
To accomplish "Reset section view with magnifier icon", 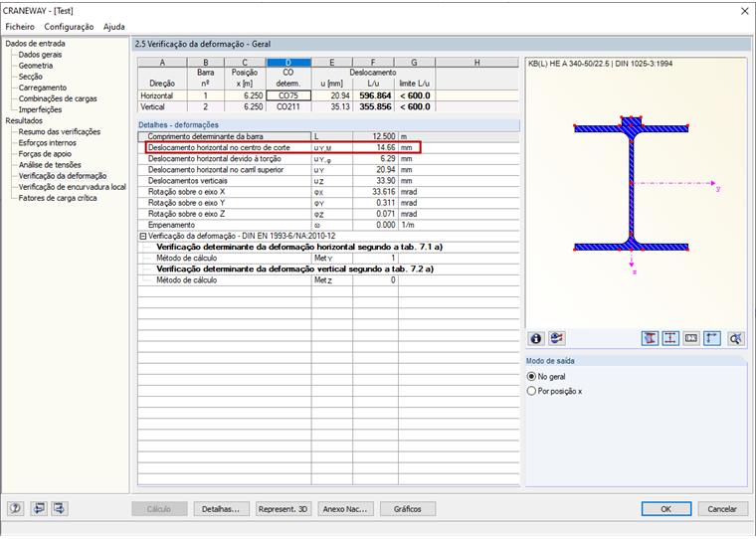I will coord(735,338).
